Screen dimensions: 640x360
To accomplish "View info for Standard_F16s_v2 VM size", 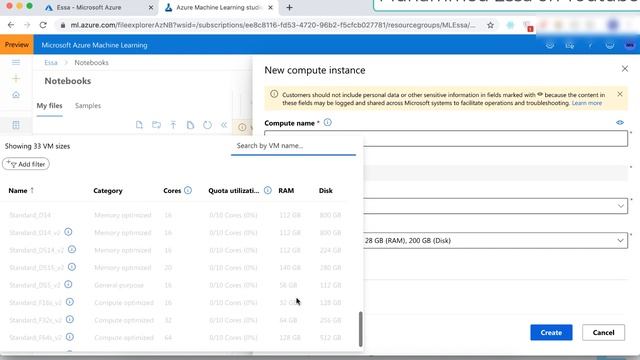I will pos(70,302).
